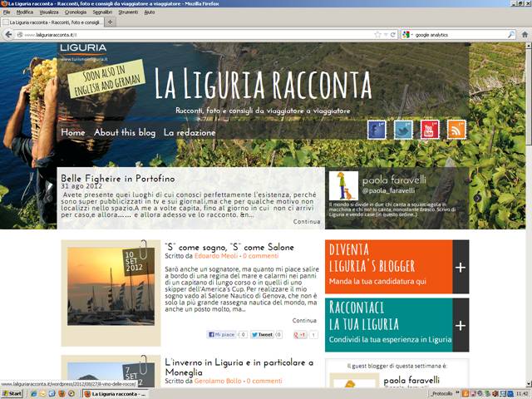
Task: Expand Diventa Liguria's Blogger plus panel
Action: (461, 268)
